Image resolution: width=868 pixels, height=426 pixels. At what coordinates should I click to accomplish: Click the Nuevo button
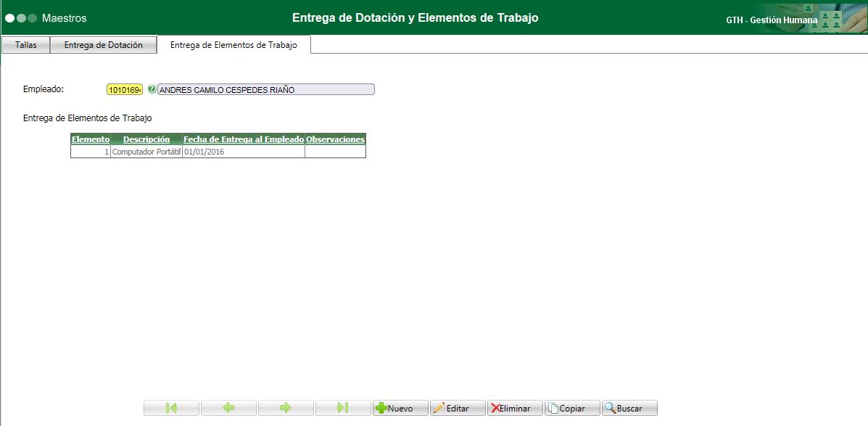(400, 409)
